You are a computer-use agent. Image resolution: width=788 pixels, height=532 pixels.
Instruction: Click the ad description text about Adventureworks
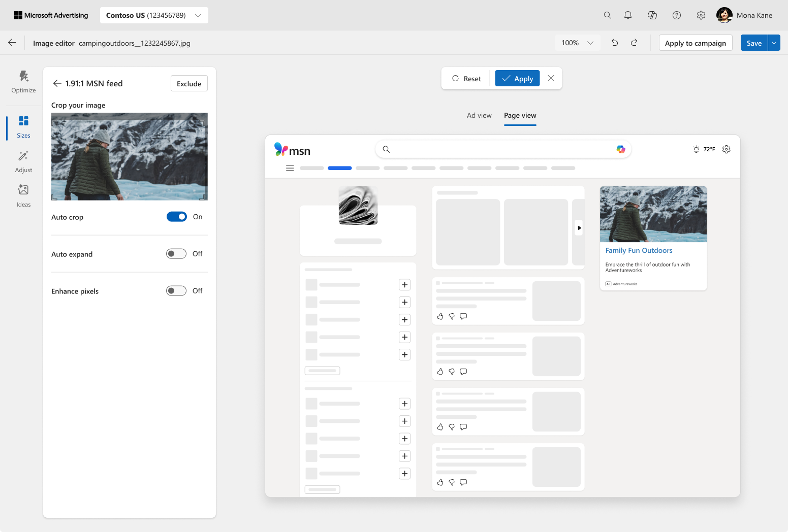pyautogui.click(x=647, y=267)
